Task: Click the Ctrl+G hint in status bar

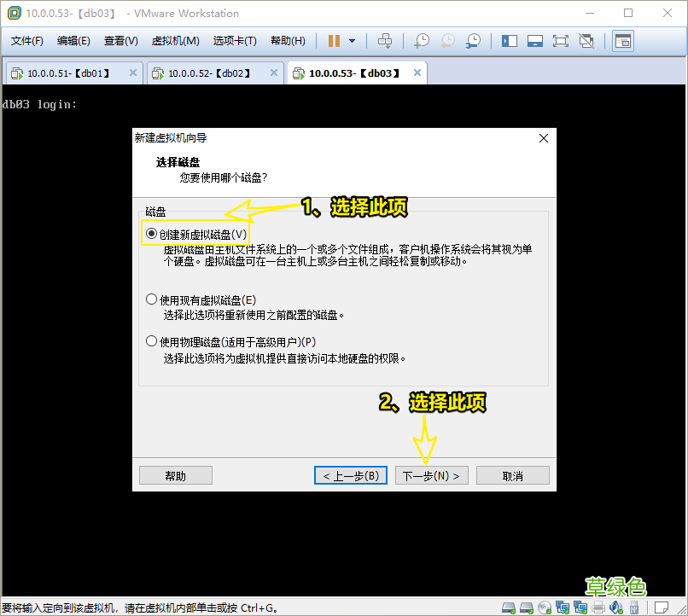Action: pyautogui.click(x=259, y=608)
